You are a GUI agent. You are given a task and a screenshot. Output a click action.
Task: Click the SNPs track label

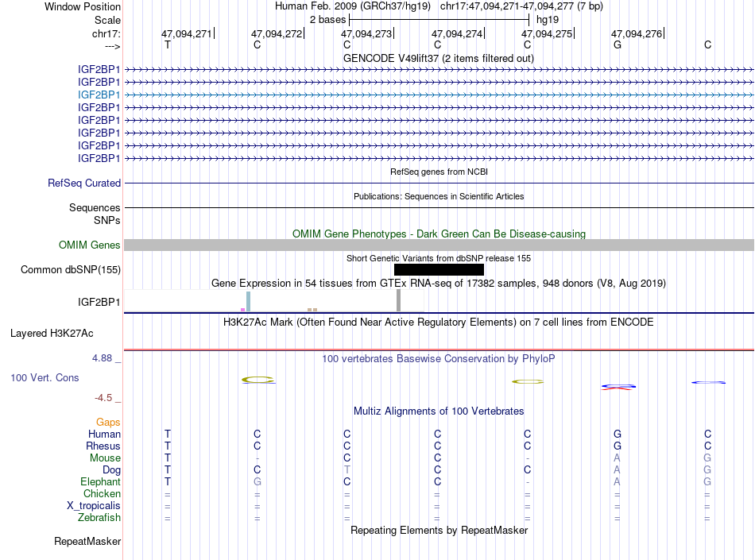pos(107,220)
